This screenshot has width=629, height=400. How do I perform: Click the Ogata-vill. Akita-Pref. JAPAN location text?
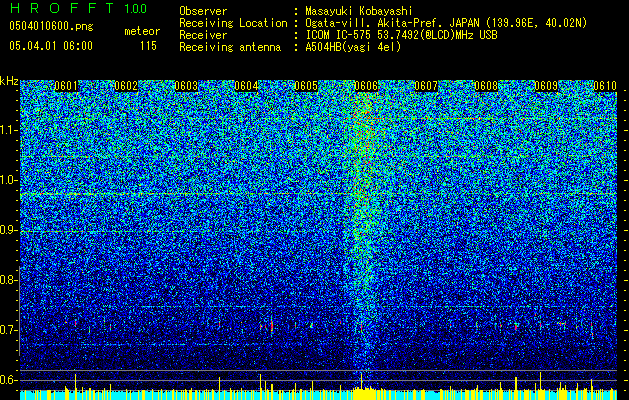pyautogui.click(x=446, y=23)
